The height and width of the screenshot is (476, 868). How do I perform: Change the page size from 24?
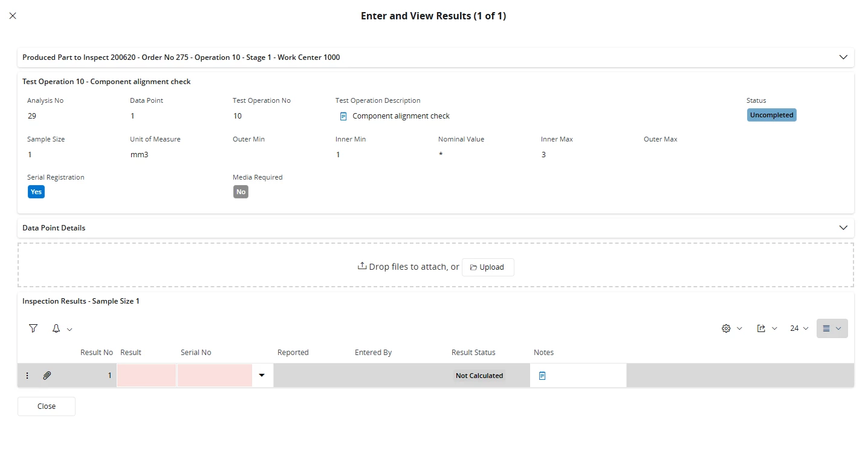pyautogui.click(x=799, y=328)
